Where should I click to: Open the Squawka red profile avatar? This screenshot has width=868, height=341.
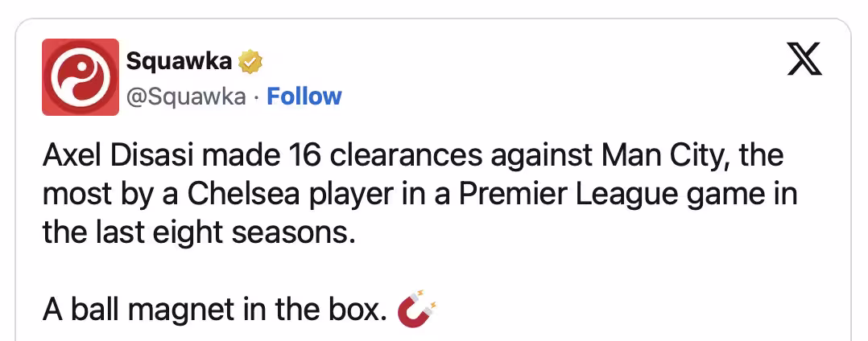pyautogui.click(x=81, y=77)
